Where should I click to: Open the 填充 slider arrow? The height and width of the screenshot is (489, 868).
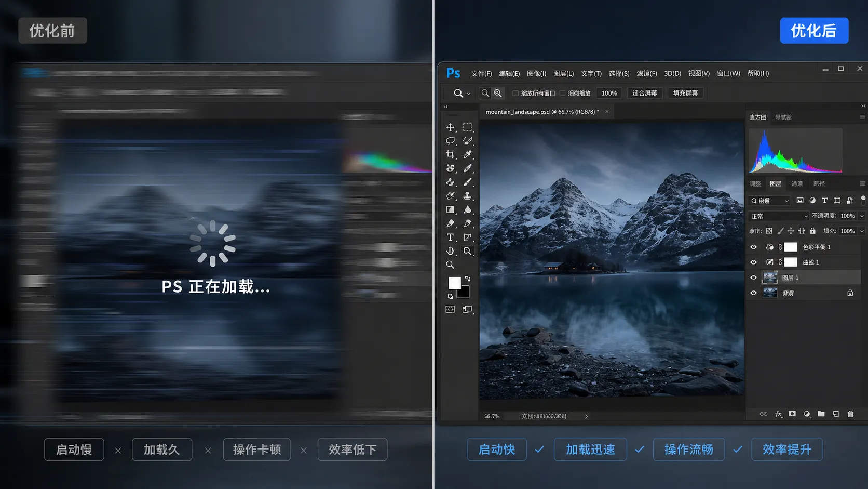click(862, 231)
